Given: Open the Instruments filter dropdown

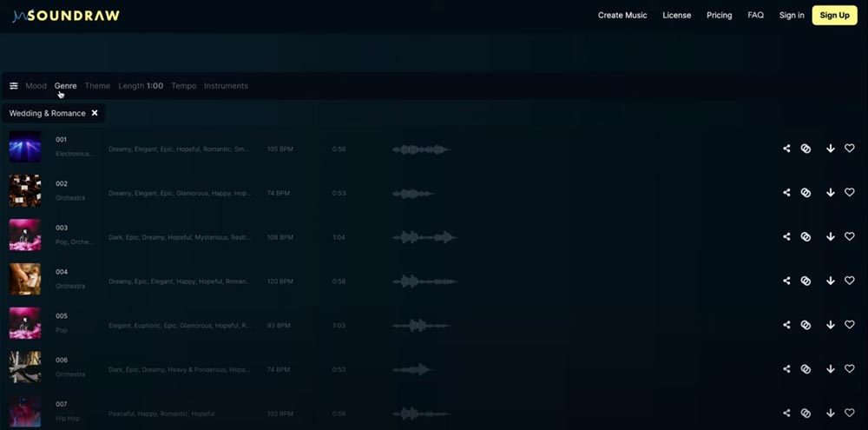Looking at the screenshot, I should (226, 86).
